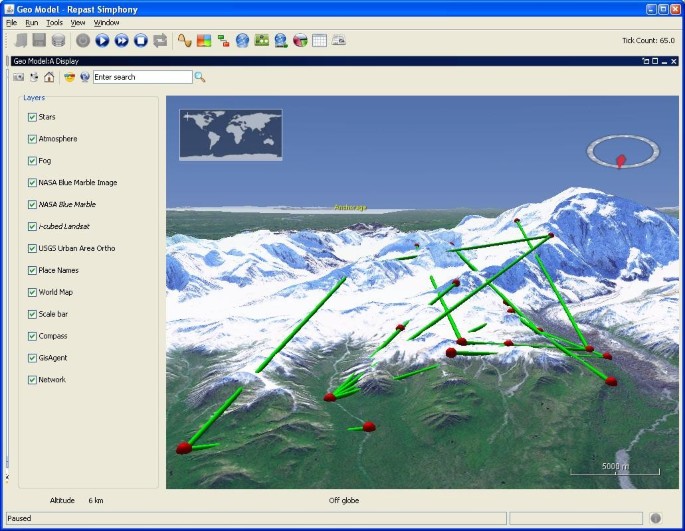
Task: Uncheck the Stars layer checkbox
Action: [x=33, y=117]
